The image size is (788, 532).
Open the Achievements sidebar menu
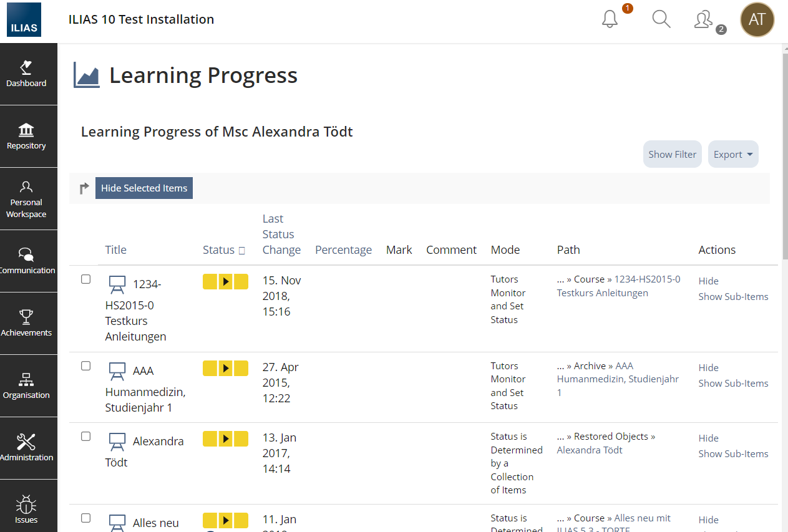[26, 324]
